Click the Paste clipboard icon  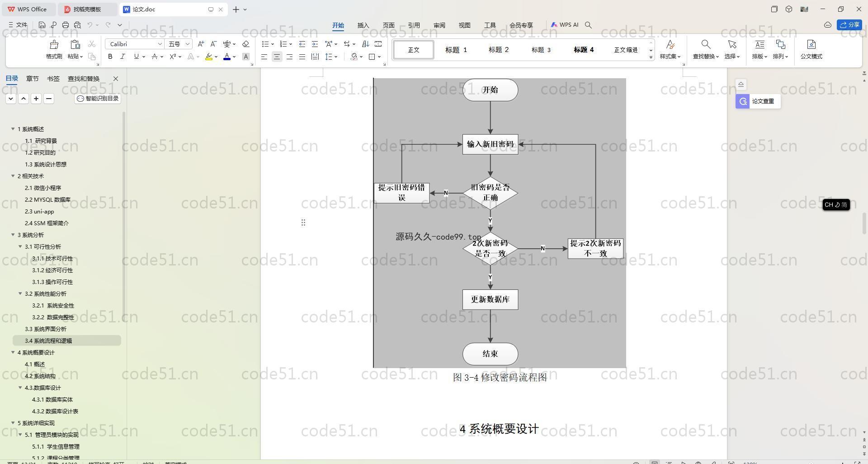click(75, 44)
